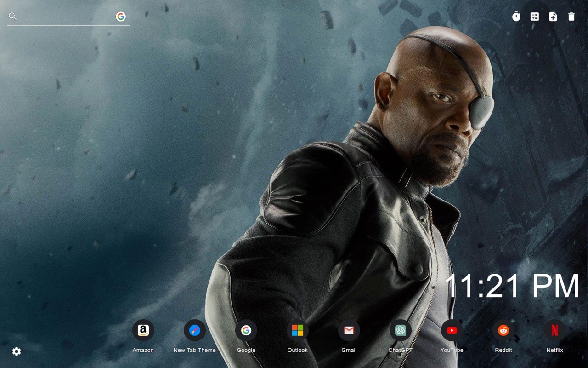
Task: Click the Google search engine icon
Action: [121, 17]
